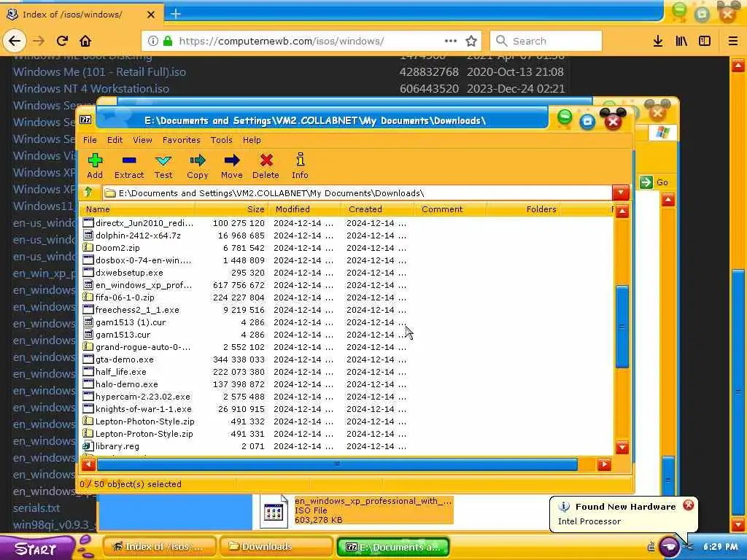
Task: Go to the Firefox home page
Action: (85, 41)
